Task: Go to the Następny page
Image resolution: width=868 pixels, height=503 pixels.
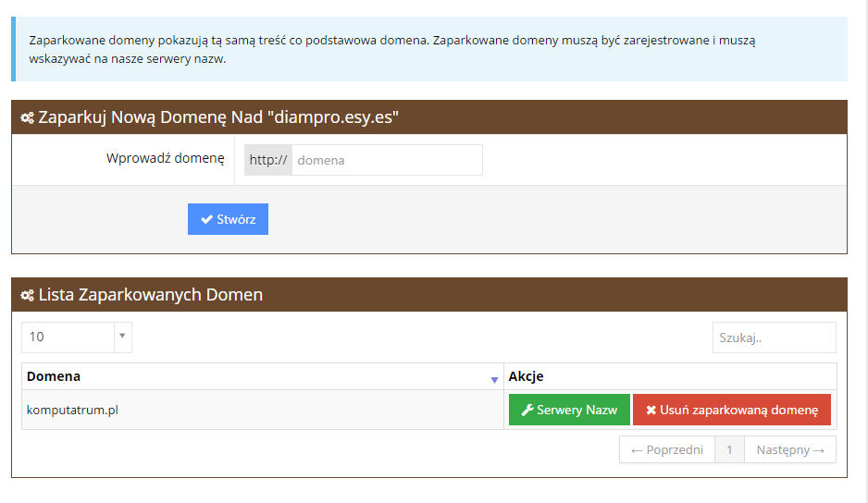Action: click(790, 450)
